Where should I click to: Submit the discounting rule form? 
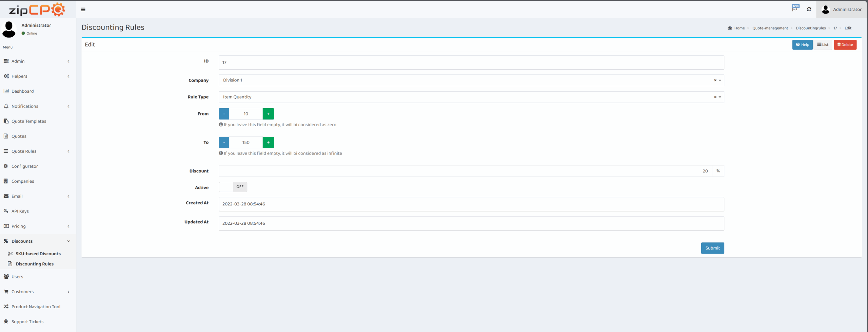[712, 248]
